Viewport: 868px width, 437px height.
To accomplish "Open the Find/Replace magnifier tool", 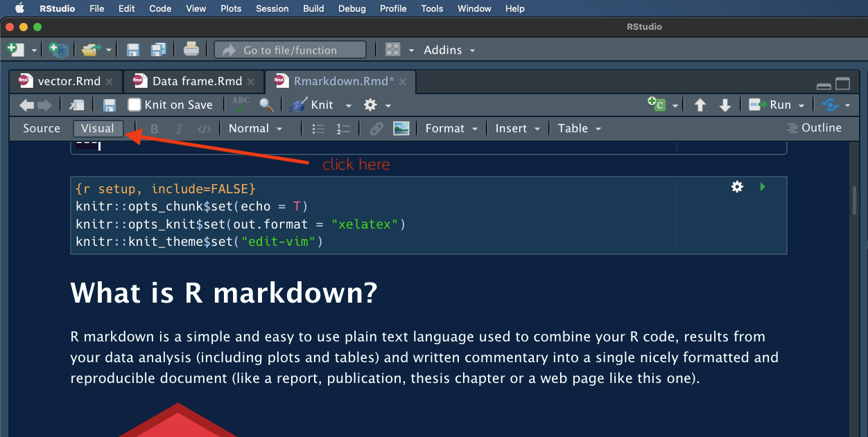I will (x=266, y=105).
